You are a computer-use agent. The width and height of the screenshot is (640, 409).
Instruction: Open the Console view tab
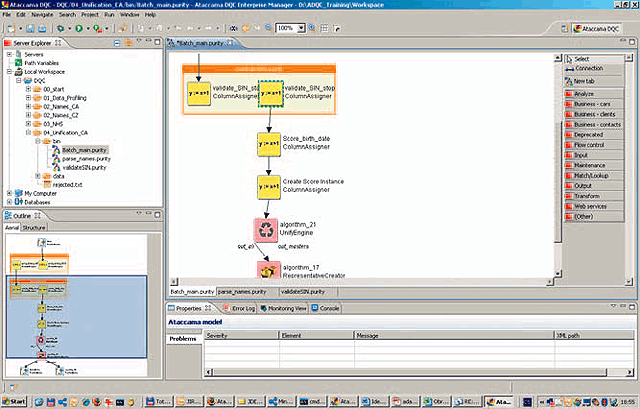pos(325,308)
